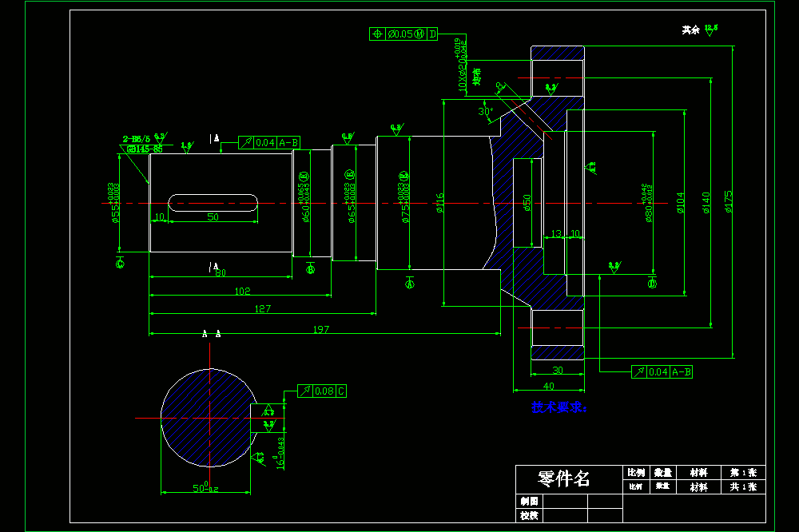Click the 13 width dimension text
Viewport: 799px width, 532px height.
pos(556,233)
